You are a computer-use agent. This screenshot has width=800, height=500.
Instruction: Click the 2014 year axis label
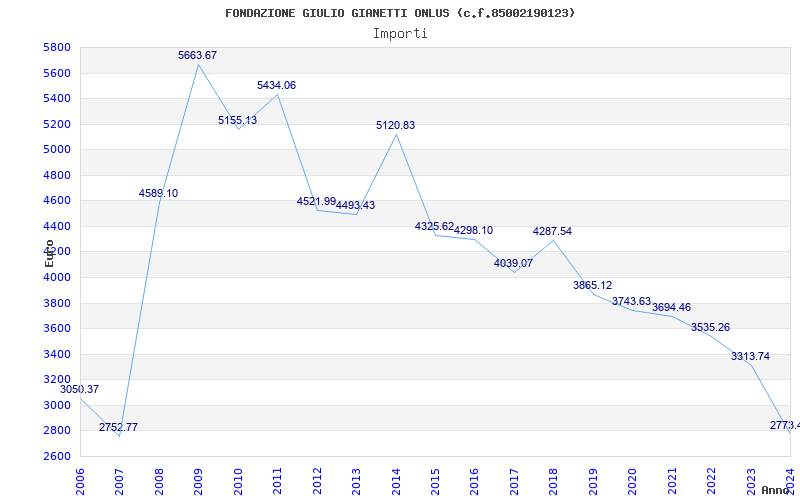[396, 482]
